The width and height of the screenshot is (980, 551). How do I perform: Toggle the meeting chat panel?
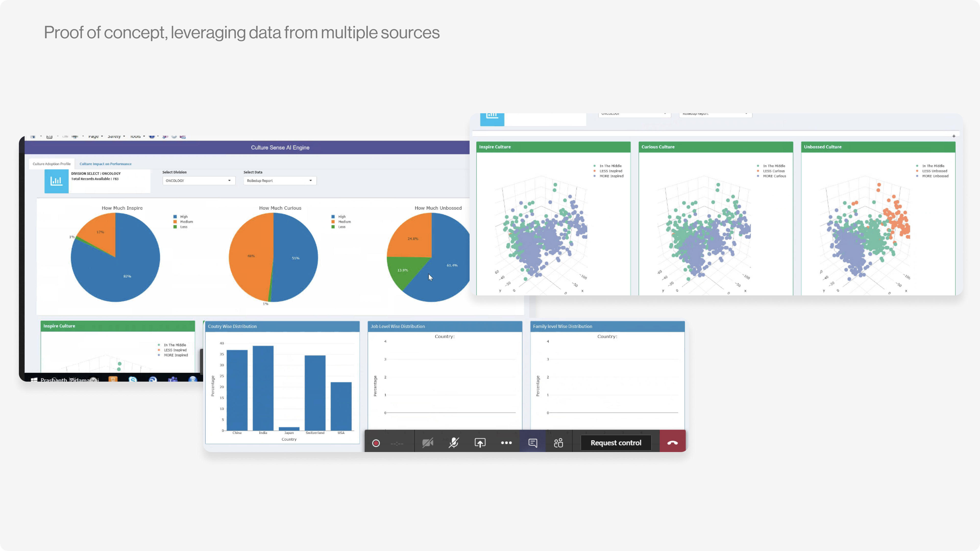point(533,443)
